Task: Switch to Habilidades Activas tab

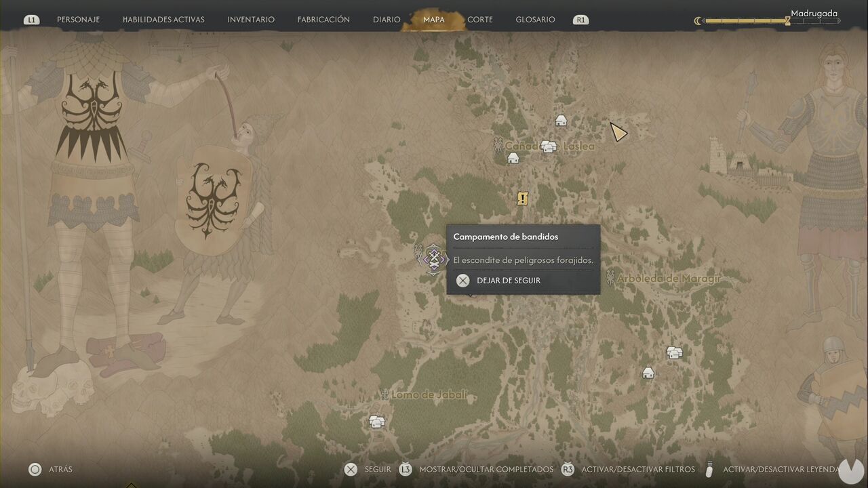Action: (163, 20)
